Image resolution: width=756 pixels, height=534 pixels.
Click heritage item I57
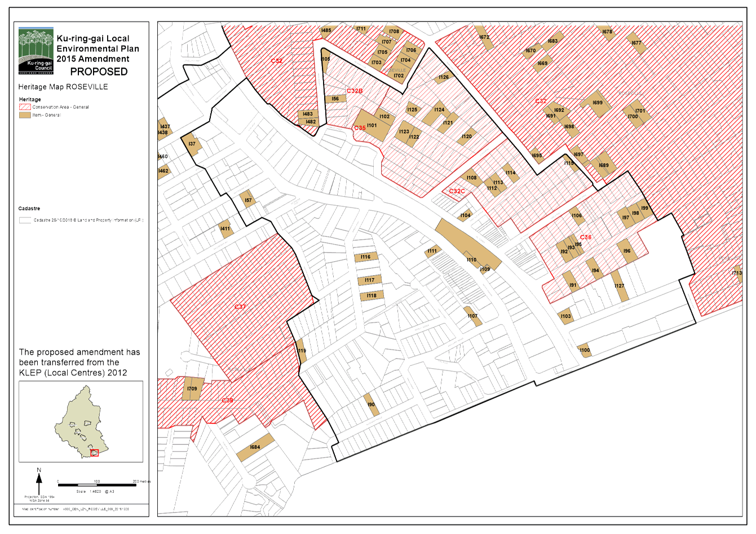point(247,200)
